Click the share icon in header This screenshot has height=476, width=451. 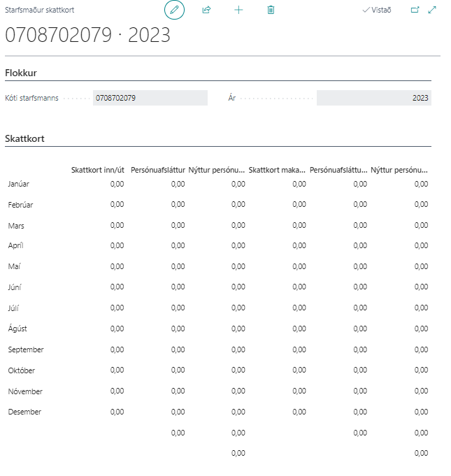pyautogui.click(x=206, y=10)
